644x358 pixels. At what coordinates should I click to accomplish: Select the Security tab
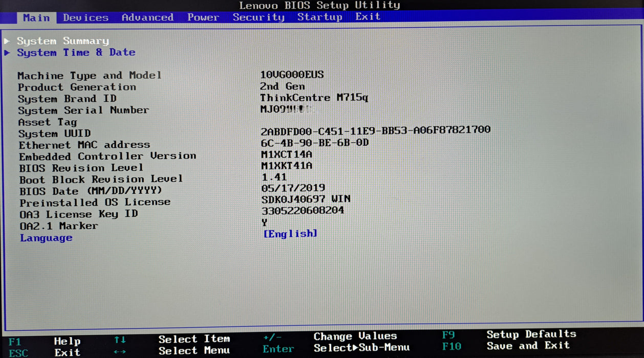(259, 17)
